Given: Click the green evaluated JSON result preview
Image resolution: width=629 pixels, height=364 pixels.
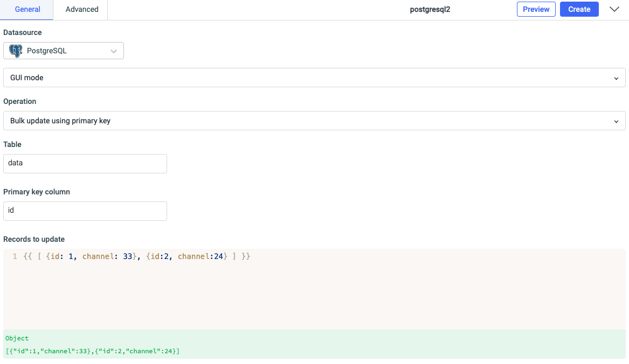Looking at the screenshot, I should pos(92,351).
